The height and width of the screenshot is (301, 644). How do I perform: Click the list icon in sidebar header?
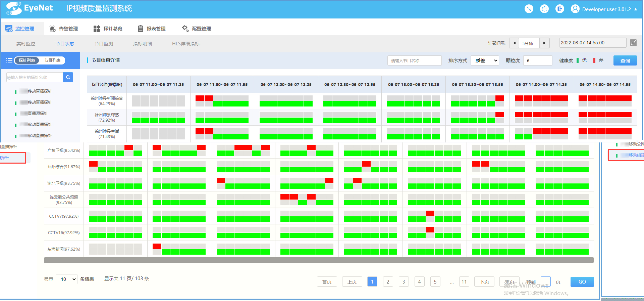click(x=9, y=60)
